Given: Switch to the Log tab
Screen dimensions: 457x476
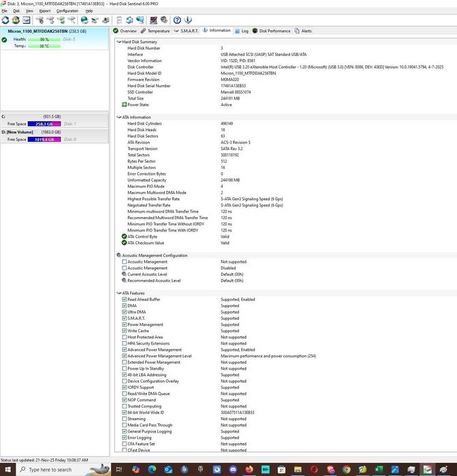Looking at the screenshot, I should [242, 31].
